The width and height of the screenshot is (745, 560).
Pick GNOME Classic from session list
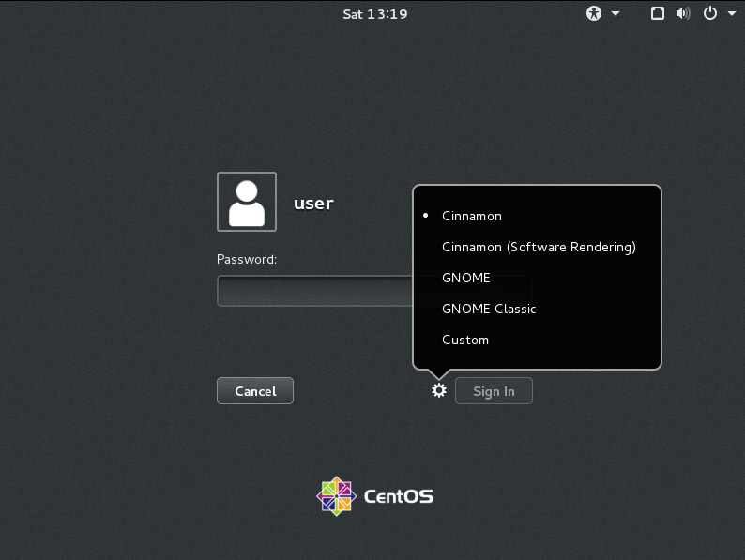(x=489, y=310)
